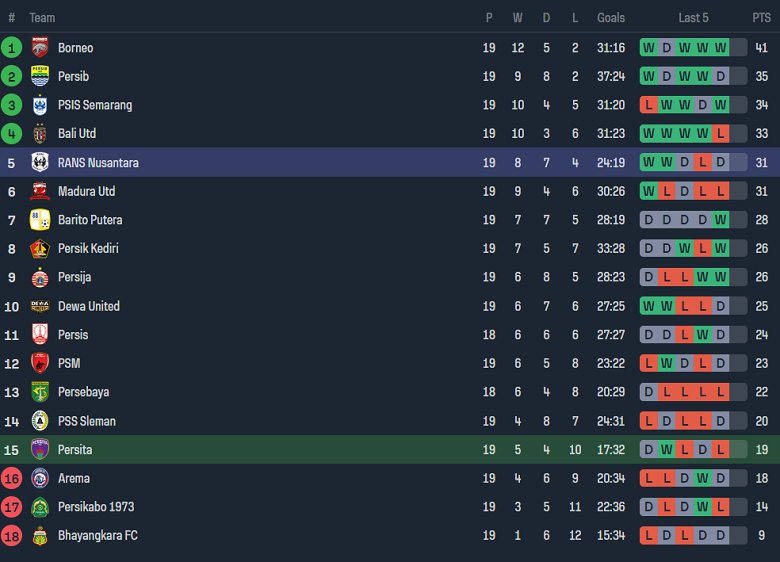Click the Madura Utd team logo
Screen dimensions: 780x562
point(40,191)
